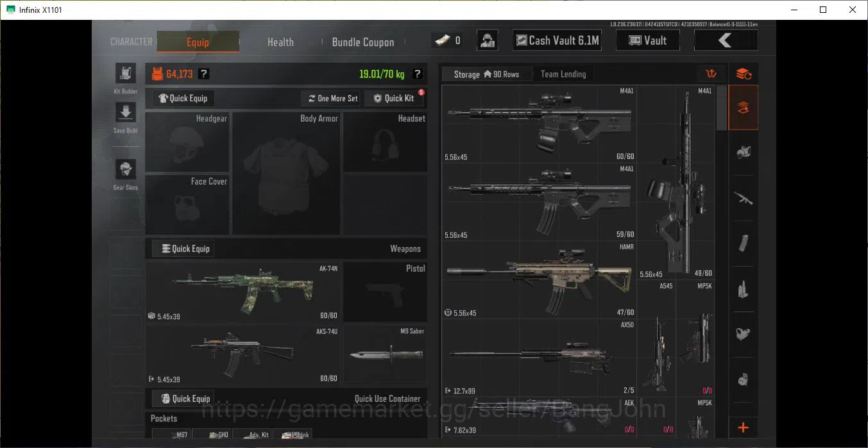Select the M4A1 with 60/60 ammo

[x=540, y=124]
